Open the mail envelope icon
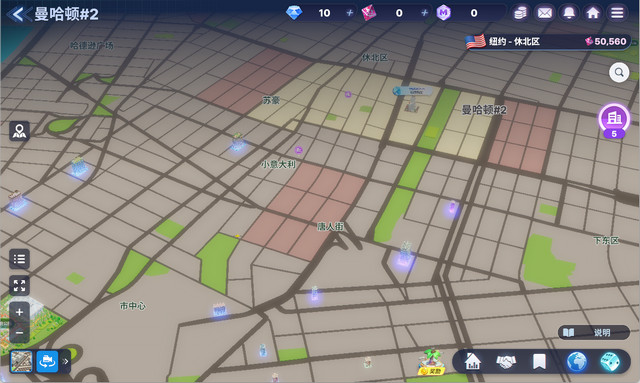 pos(544,13)
